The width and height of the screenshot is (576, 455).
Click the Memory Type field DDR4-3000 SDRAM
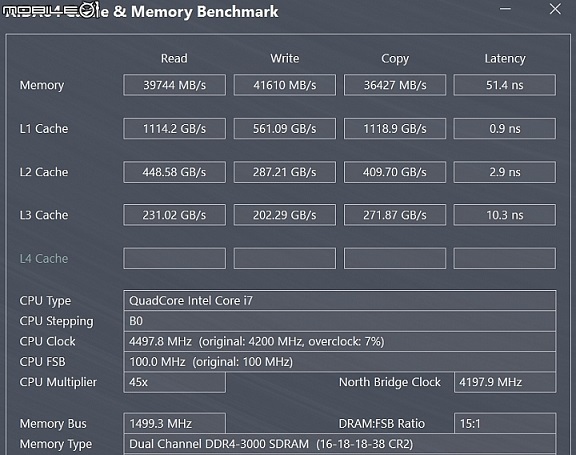coord(340,444)
